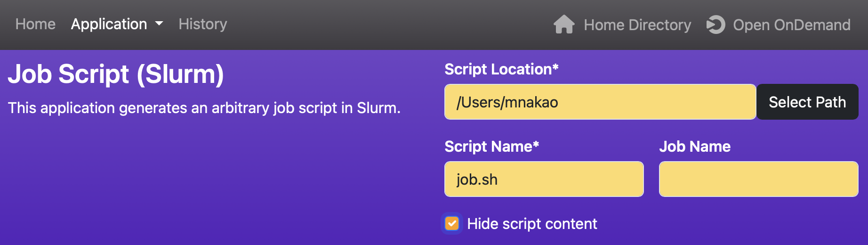Screen dimensions: 868x245
Task: Uncheck the Hide script content checkbox
Action: pos(452,223)
